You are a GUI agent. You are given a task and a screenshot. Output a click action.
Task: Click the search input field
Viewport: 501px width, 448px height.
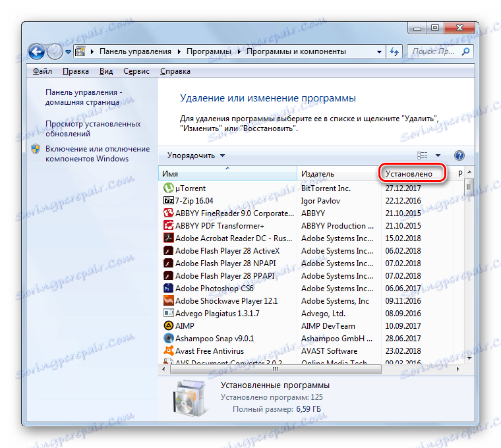coord(434,51)
